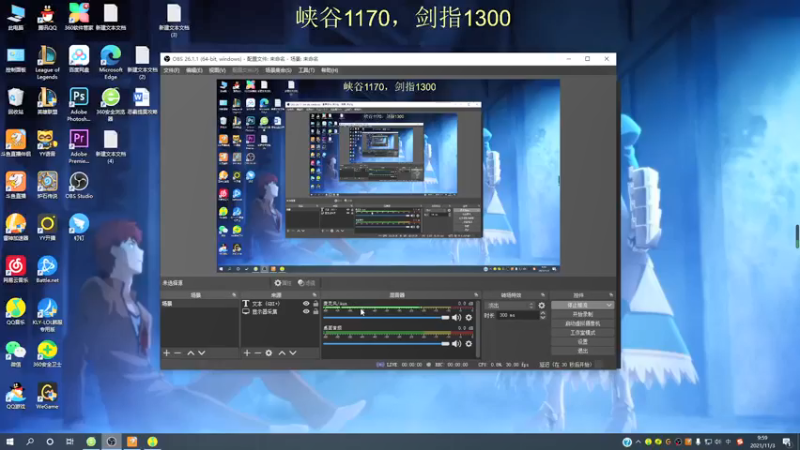800x450 pixels.
Task: Open OBS Studio desktop shortcut
Action: [x=79, y=186]
